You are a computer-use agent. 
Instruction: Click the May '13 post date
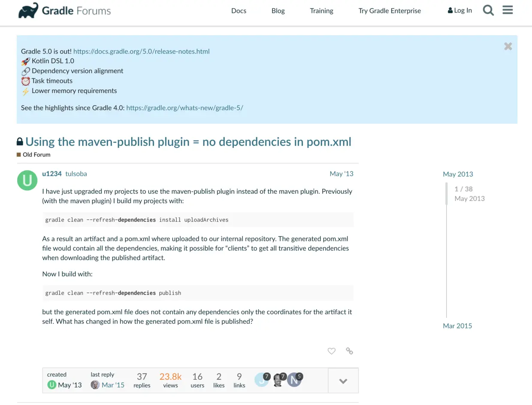(x=342, y=174)
